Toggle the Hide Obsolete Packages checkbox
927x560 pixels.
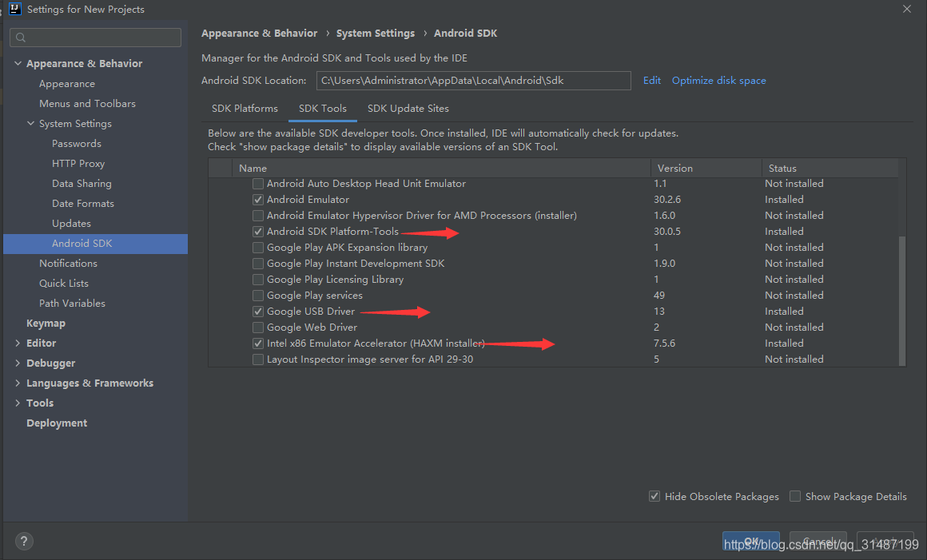(x=654, y=496)
